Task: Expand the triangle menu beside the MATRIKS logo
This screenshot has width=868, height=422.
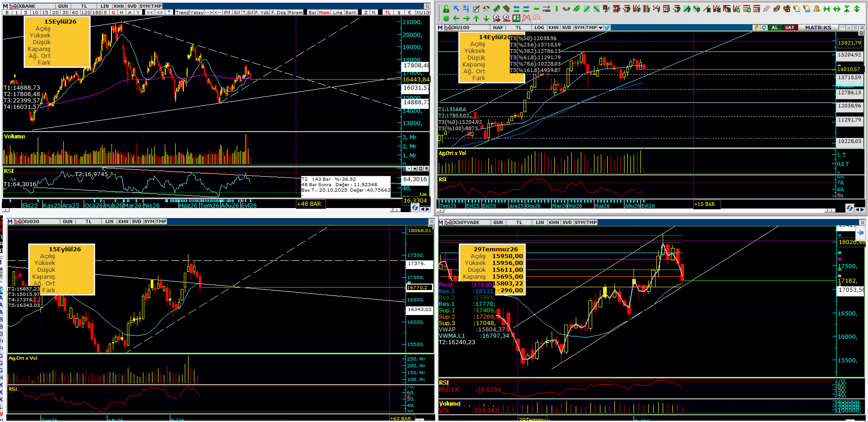Action: [843, 28]
